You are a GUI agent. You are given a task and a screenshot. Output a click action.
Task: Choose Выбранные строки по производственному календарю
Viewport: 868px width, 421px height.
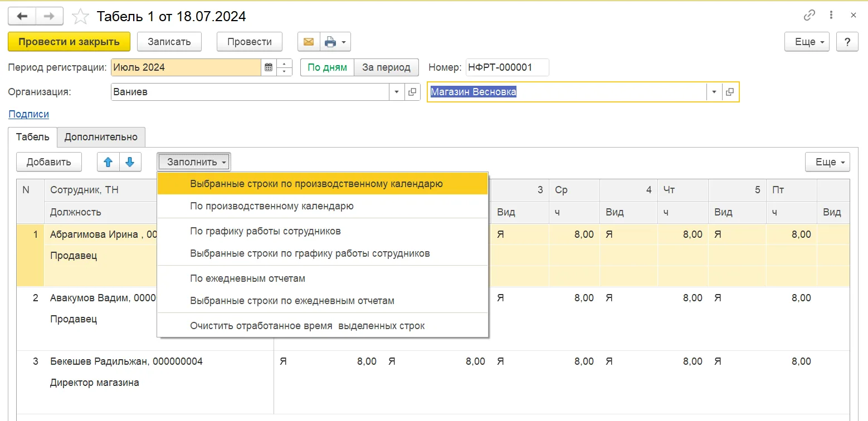pyautogui.click(x=323, y=184)
